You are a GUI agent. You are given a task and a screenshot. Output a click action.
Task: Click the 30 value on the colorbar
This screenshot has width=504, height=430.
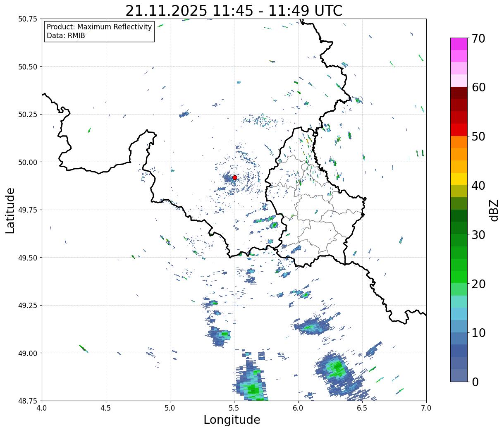(x=478, y=235)
